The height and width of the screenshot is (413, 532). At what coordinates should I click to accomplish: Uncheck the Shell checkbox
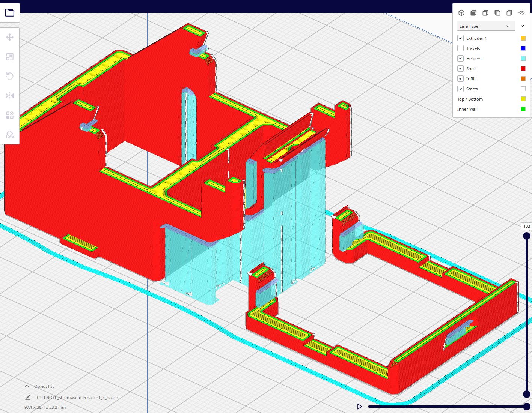pyautogui.click(x=460, y=69)
